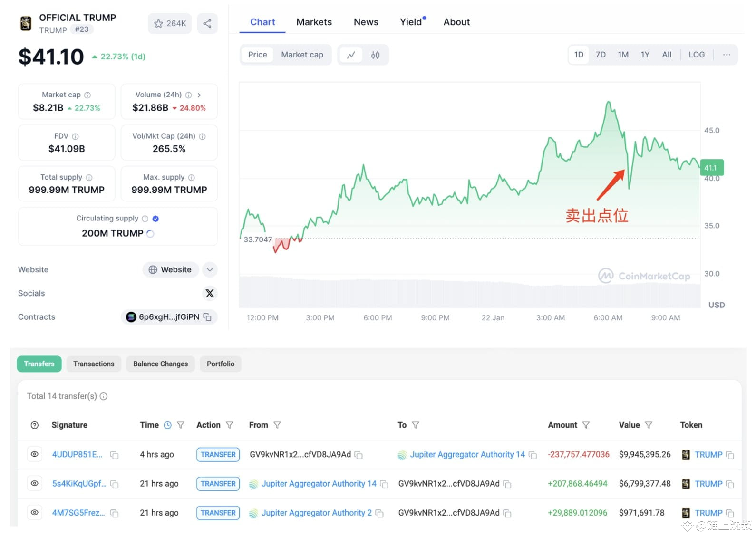
Task: Copy signature 4UDUP851E... icon
Action: (x=114, y=455)
